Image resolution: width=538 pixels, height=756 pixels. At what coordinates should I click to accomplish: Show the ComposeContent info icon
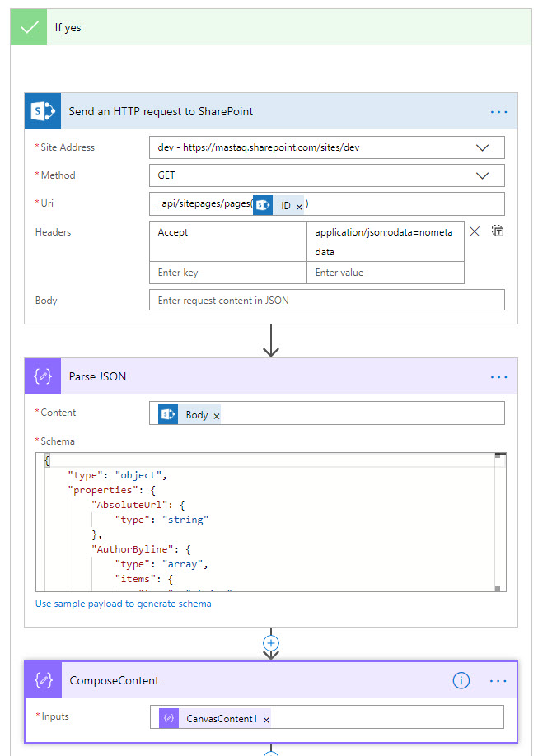pos(461,680)
